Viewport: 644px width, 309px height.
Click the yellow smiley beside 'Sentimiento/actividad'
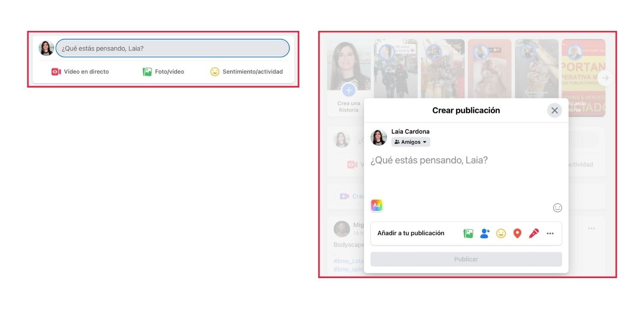click(x=215, y=72)
